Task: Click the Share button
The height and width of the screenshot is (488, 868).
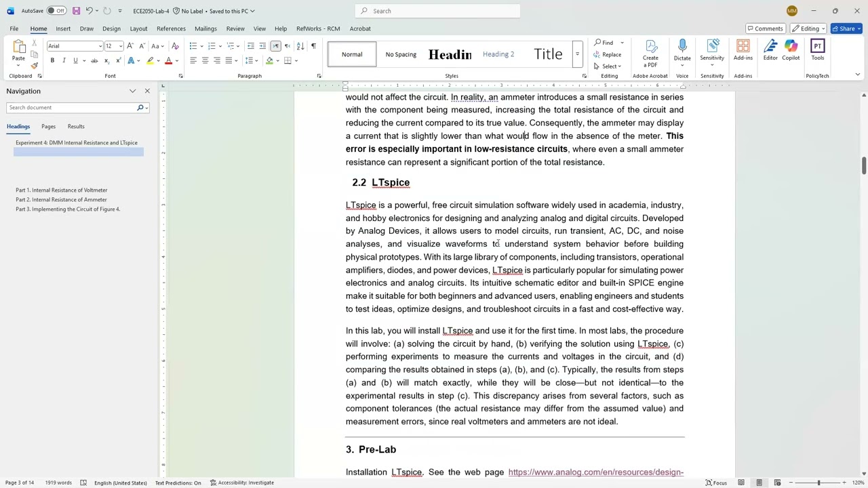Action: tap(847, 28)
